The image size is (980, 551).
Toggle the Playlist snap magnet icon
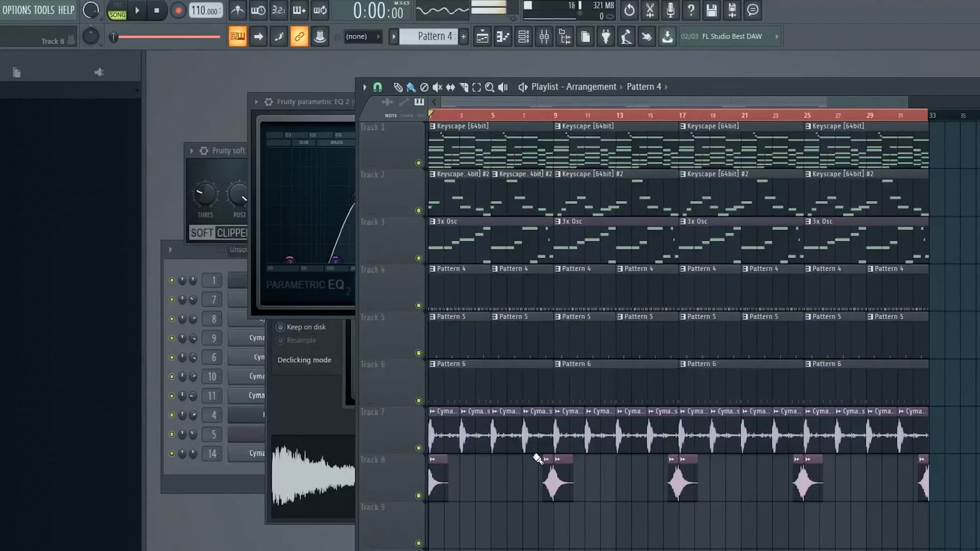coord(378,87)
